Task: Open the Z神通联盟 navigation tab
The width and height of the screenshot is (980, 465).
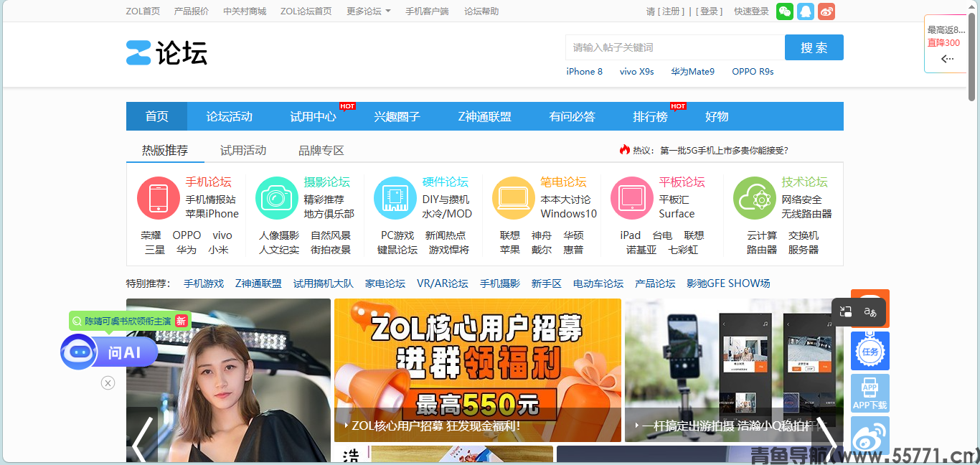Action: click(x=484, y=116)
